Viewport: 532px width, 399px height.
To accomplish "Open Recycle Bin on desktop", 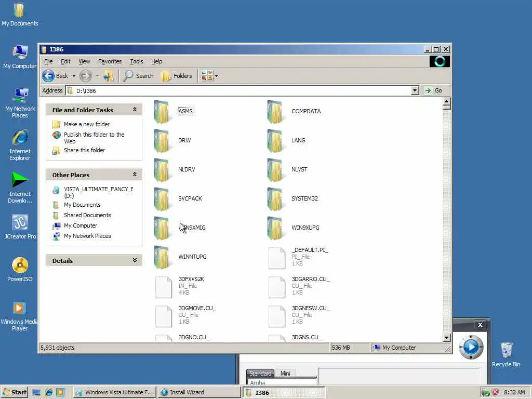I will coord(506,354).
